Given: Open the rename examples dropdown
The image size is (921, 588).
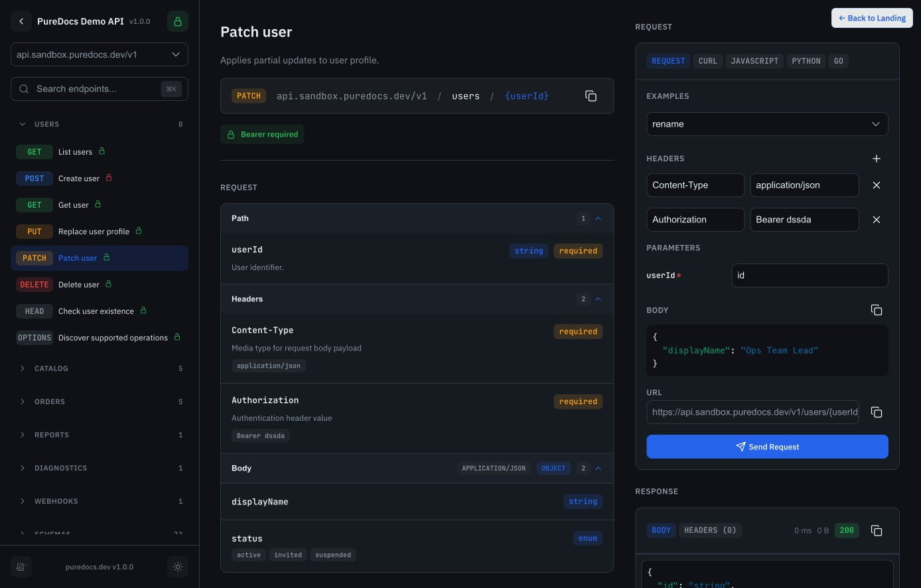Looking at the screenshot, I should coord(767,124).
